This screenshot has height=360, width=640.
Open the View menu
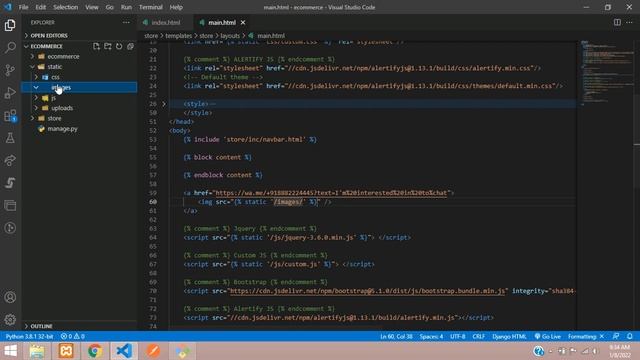[x=92, y=7]
